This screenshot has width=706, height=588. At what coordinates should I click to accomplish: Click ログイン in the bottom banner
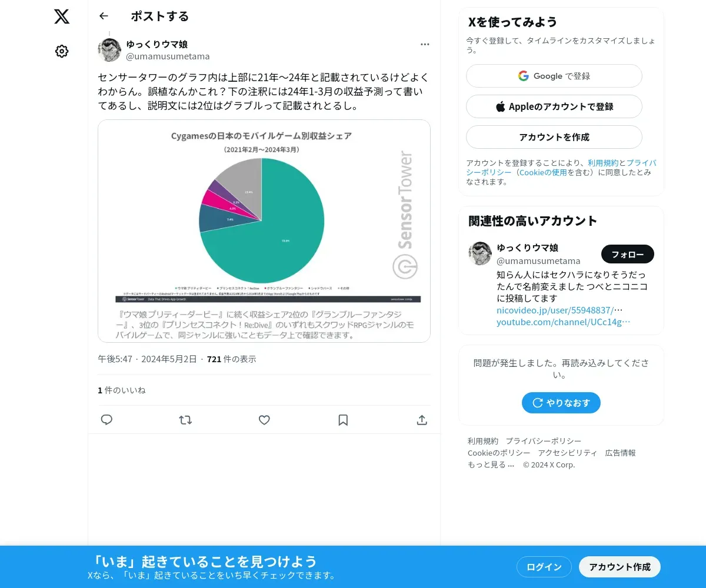click(544, 567)
